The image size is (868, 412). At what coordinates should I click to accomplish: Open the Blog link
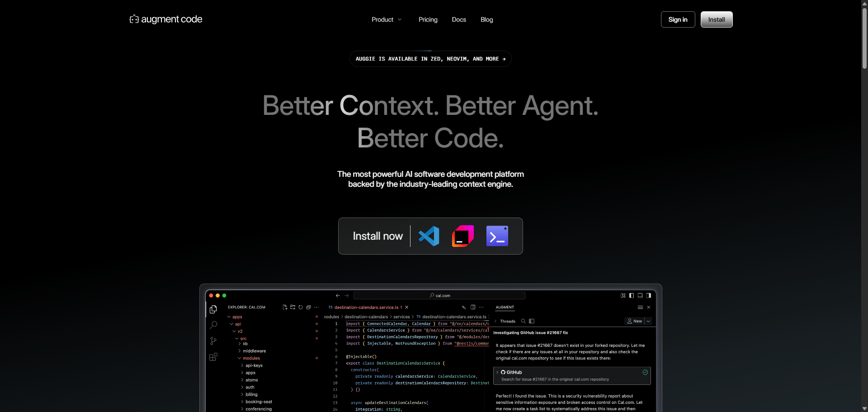click(x=486, y=19)
